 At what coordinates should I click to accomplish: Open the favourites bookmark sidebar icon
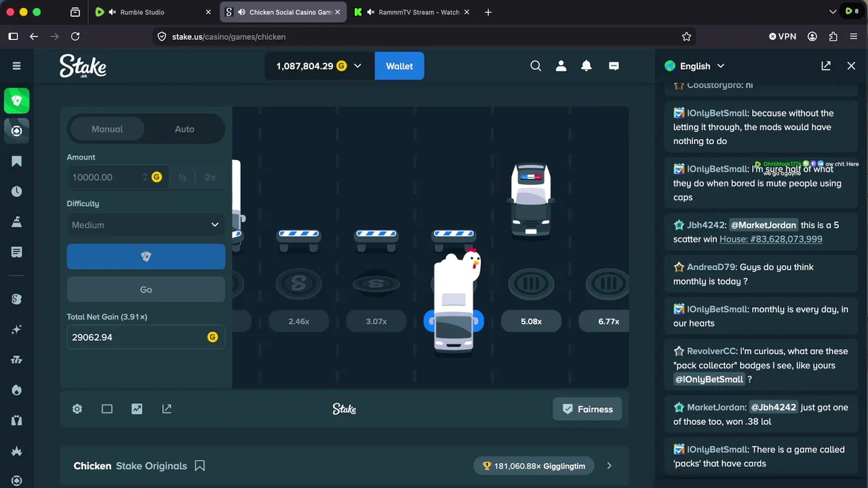17,161
